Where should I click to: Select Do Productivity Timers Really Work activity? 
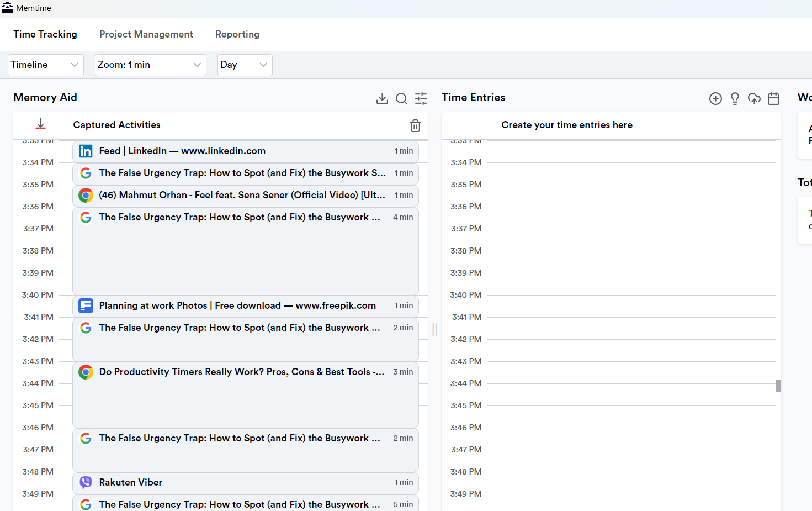click(246, 394)
